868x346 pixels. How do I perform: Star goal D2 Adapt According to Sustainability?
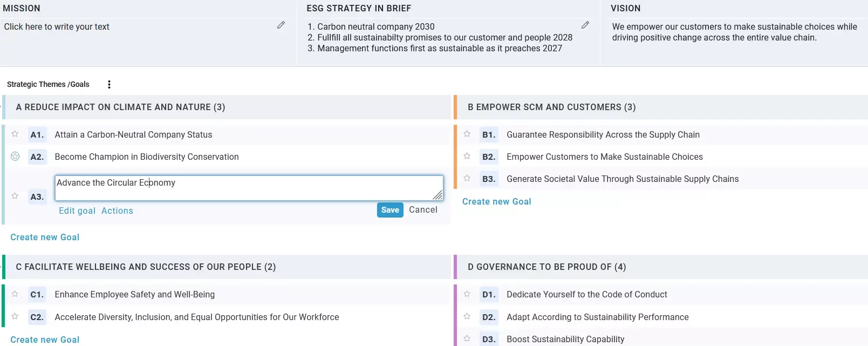point(467,316)
